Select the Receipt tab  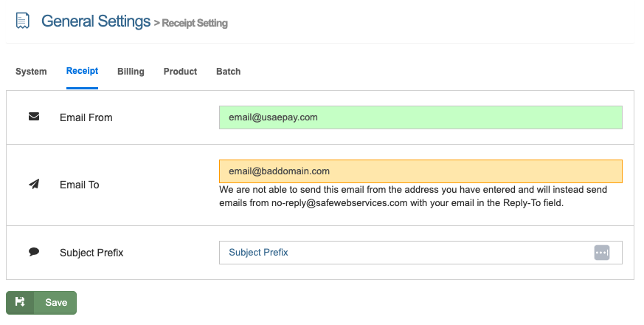click(82, 72)
